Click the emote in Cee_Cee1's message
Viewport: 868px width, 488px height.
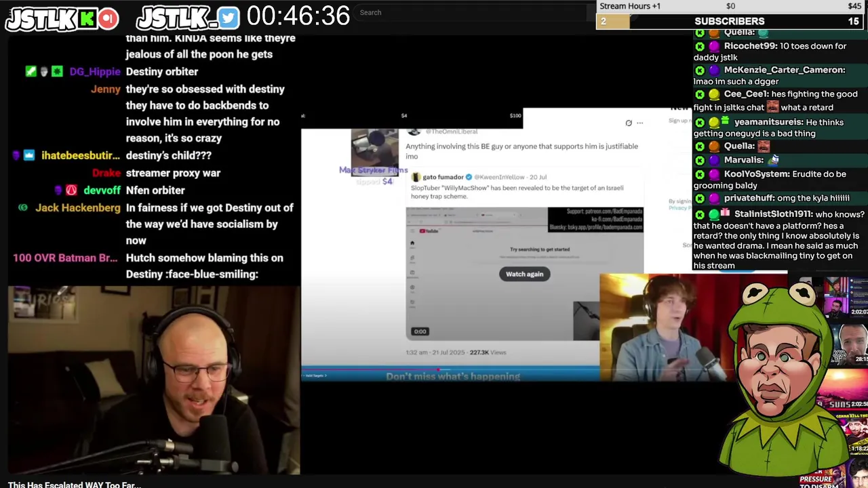tap(772, 107)
